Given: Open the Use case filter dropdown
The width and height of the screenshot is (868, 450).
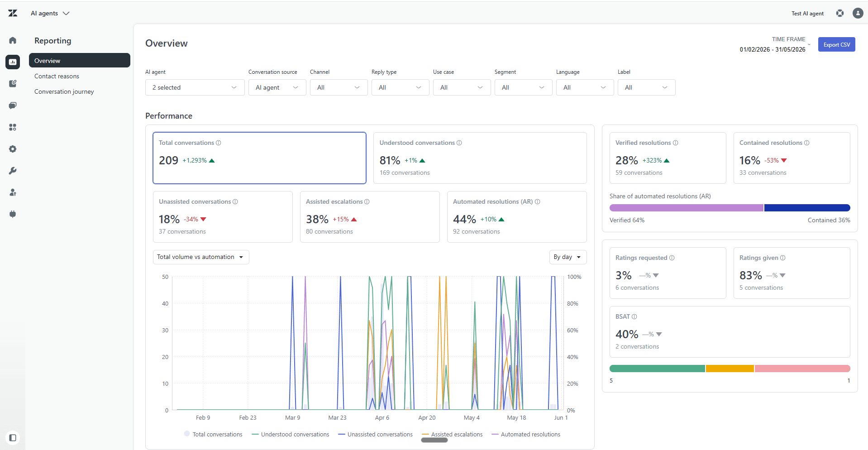Looking at the screenshot, I should [462, 87].
